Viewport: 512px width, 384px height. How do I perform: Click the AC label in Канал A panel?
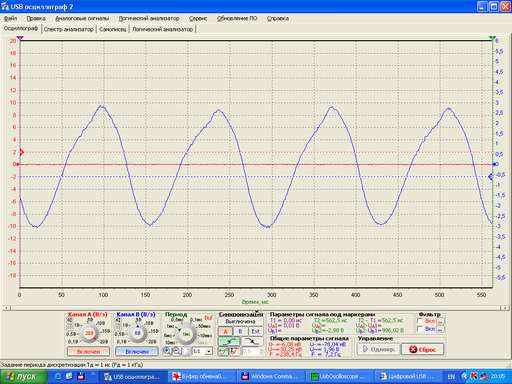(70, 320)
